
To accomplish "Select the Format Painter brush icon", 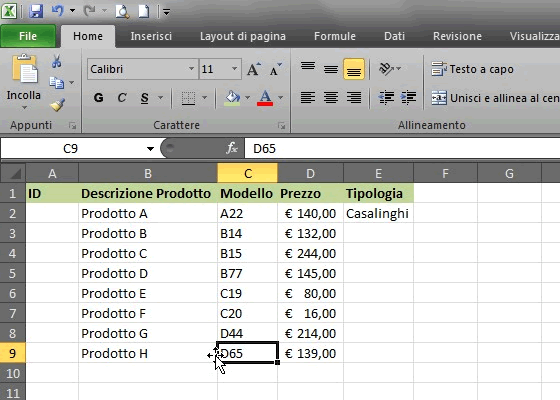I will point(57,105).
